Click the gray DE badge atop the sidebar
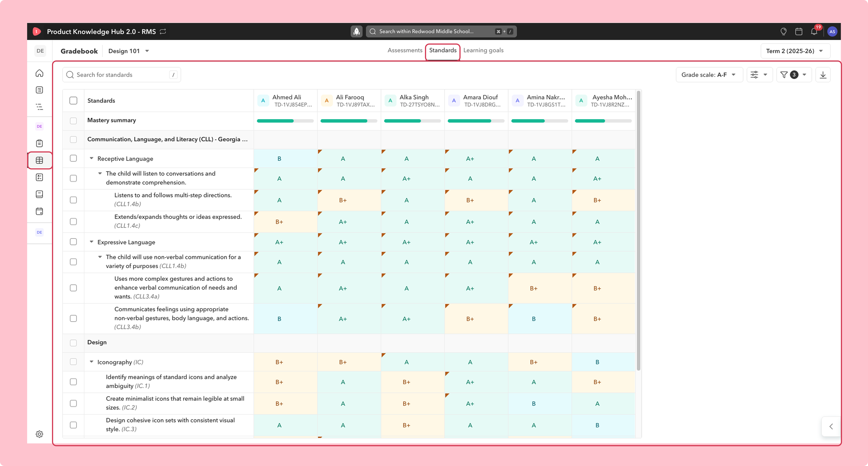The image size is (868, 466). point(40,51)
